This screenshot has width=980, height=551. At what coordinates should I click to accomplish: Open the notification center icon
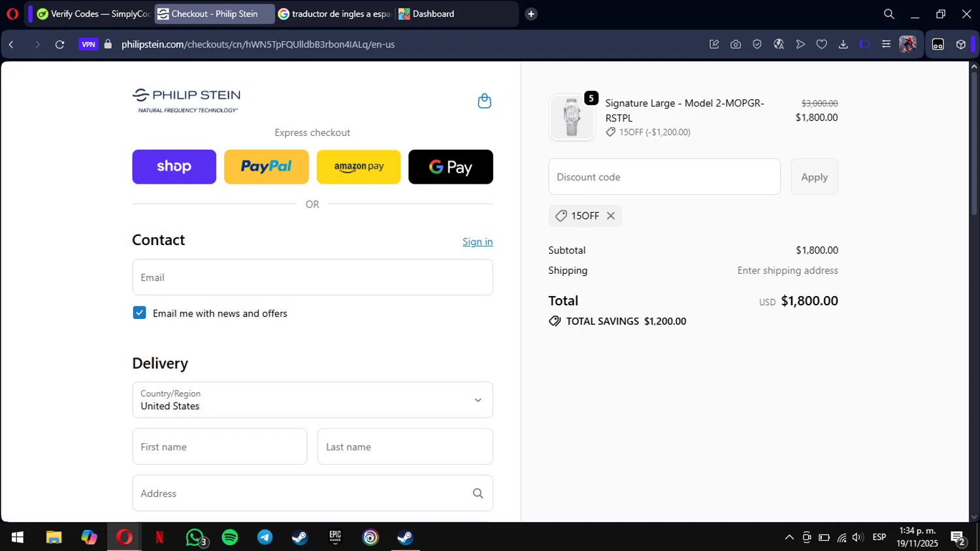pyautogui.click(x=958, y=539)
